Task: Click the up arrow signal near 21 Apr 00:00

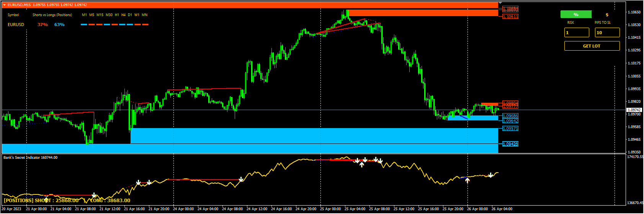Action: [47, 199]
